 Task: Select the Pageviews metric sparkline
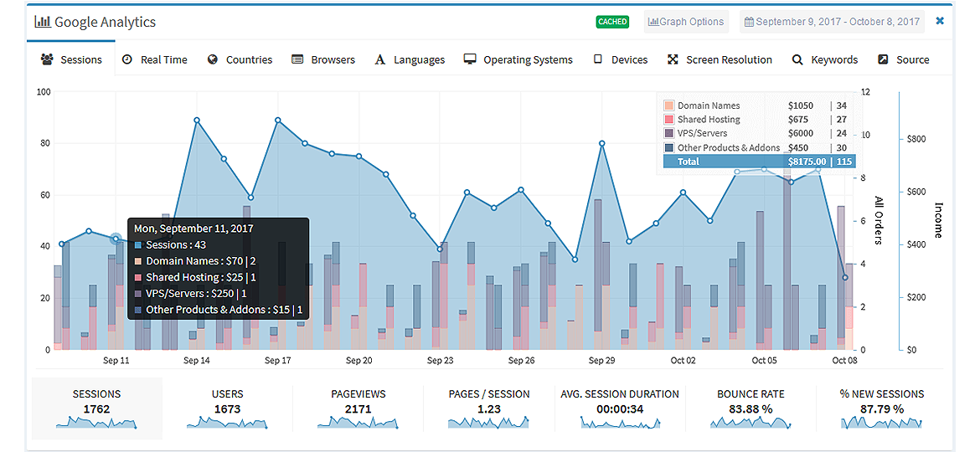[x=358, y=423]
